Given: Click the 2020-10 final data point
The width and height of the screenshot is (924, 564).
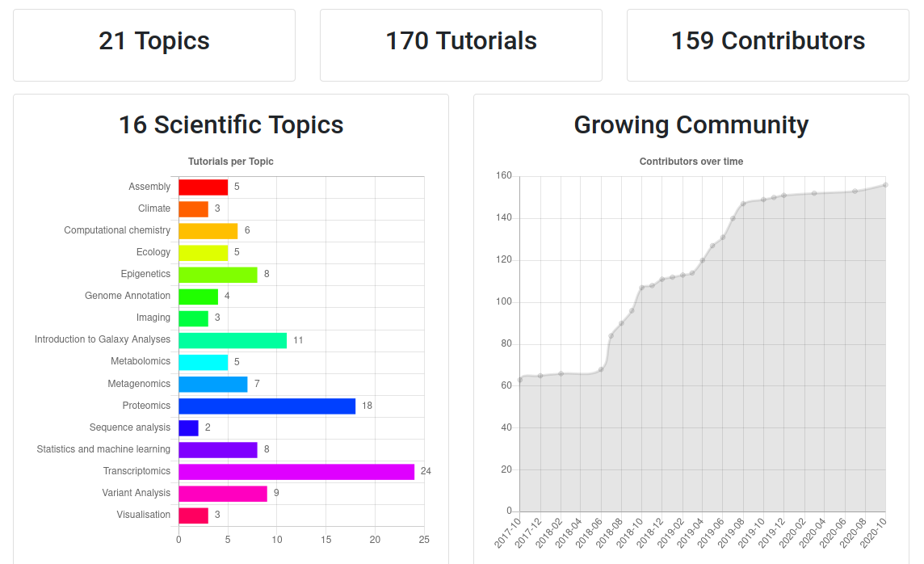Looking at the screenshot, I should tap(886, 185).
